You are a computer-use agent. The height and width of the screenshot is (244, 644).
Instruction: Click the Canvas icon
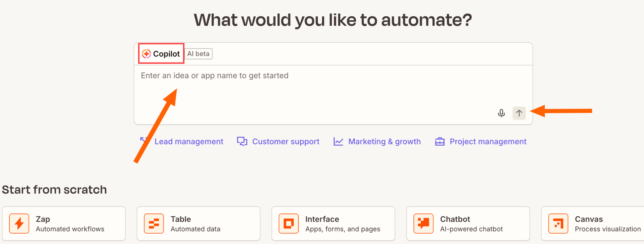pyautogui.click(x=558, y=224)
